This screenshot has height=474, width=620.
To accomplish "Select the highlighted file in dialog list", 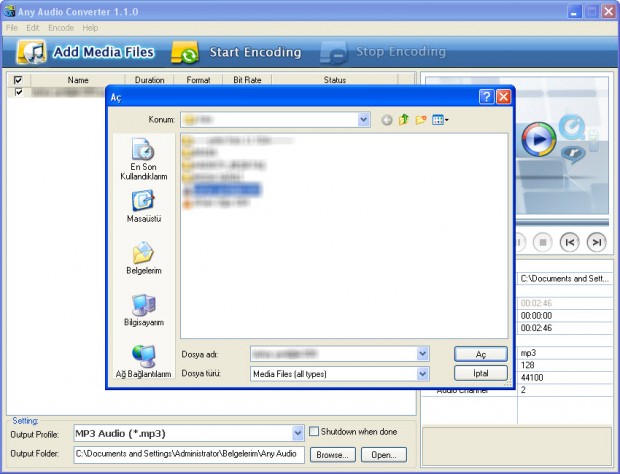I will coord(225,190).
